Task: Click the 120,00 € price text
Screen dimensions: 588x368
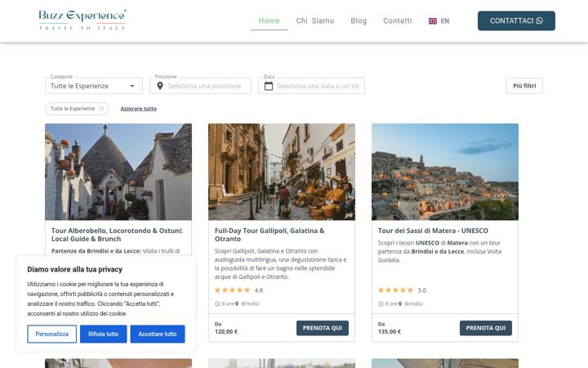Action: 226,331
